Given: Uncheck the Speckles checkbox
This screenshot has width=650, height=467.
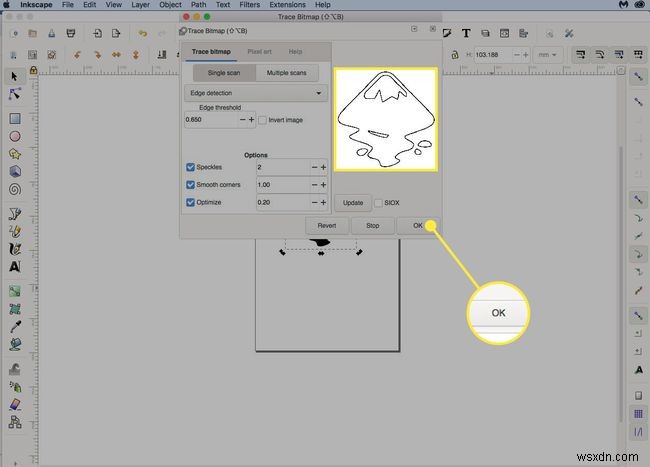Looking at the screenshot, I should point(190,167).
